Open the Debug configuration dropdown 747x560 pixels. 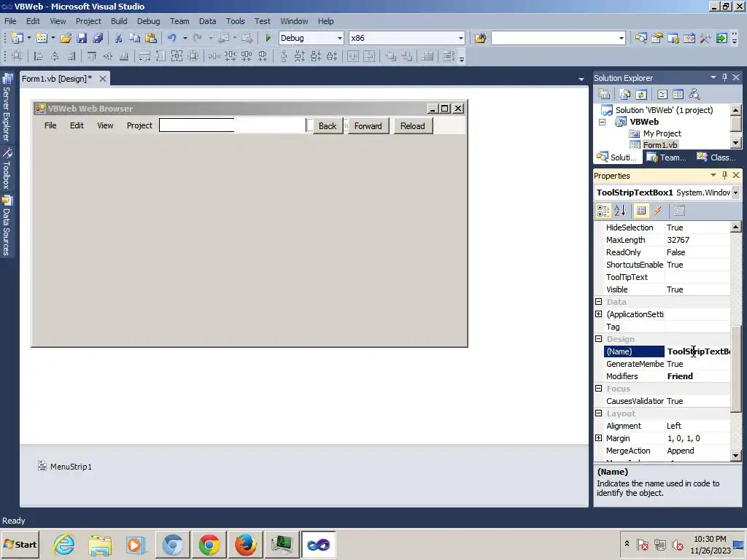pyautogui.click(x=340, y=38)
